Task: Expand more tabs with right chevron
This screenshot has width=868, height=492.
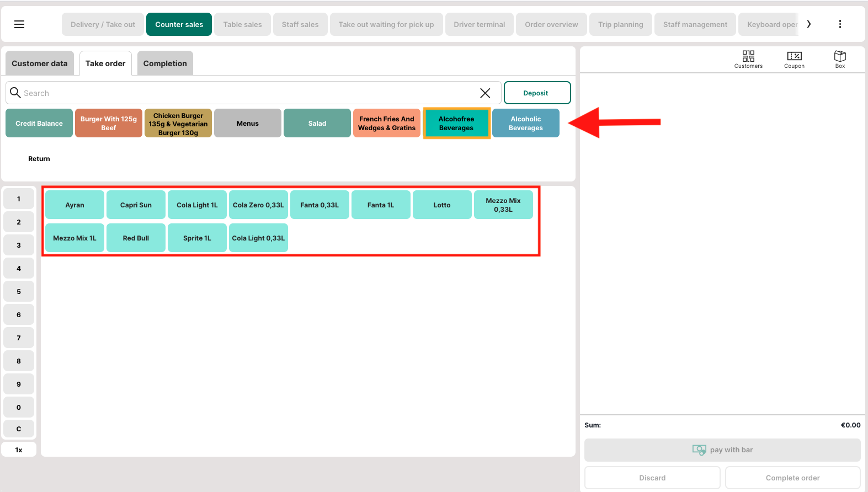Action: pyautogui.click(x=809, y=24)
